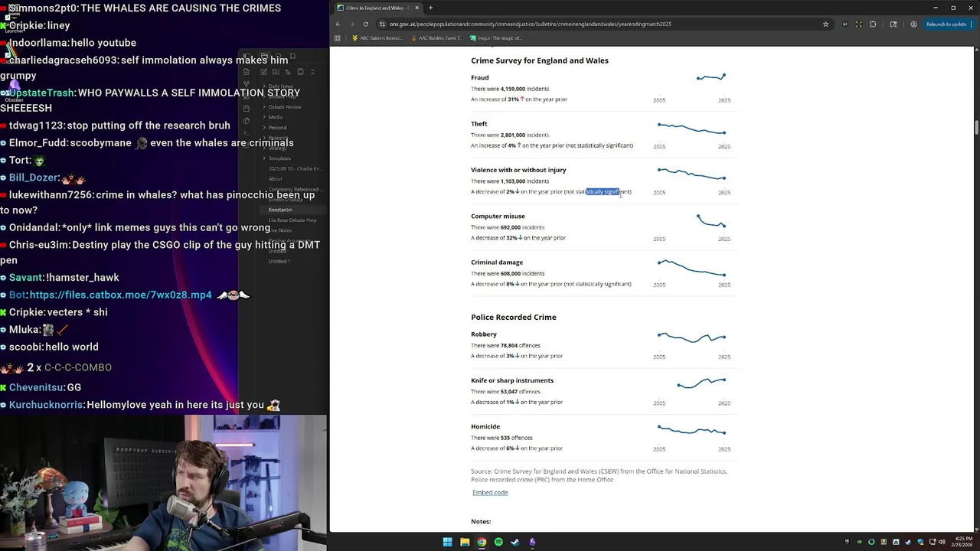This screenshot has height=551, width=980.
Task: Expand the Debate Review folder in Obsidian
Action: [284, 107]
